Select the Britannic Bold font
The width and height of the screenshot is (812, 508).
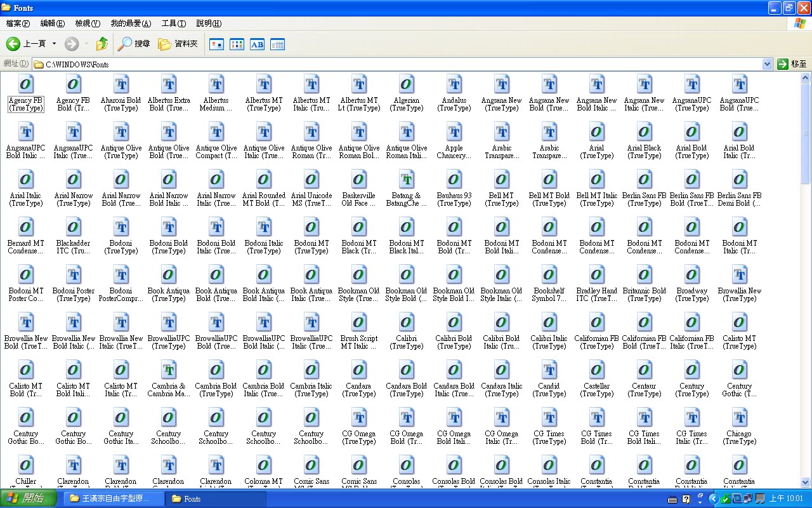(645, 283)
